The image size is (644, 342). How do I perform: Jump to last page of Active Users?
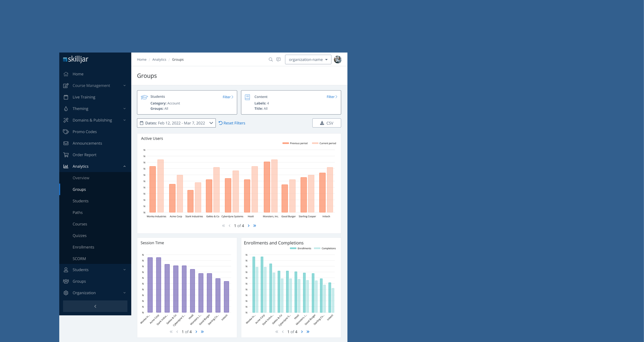point(255,226)
